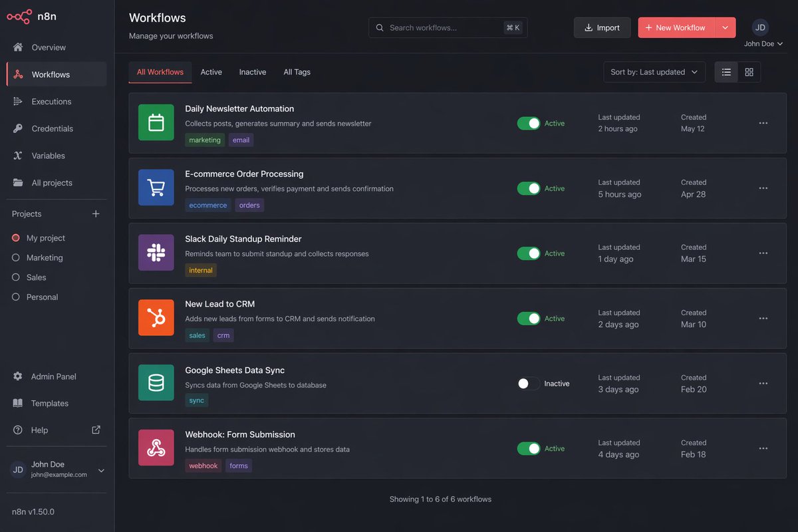Switch to list view
Viewport: 798px width, 532px height.
tap(726, 72)
